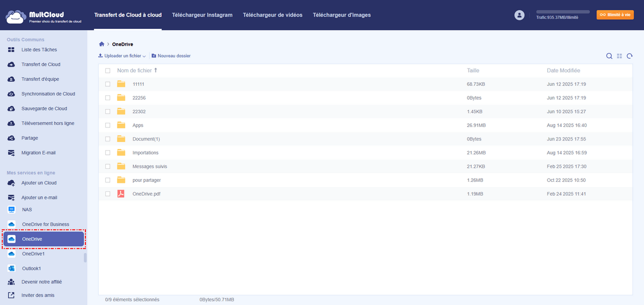This screenshot has height=305, width=644.
Task: Click the Partage sidebar icon
Action: [x=11, y=138]
